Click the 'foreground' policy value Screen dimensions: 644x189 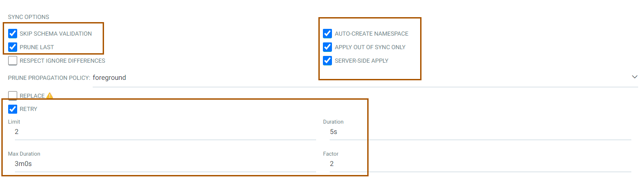tap(109, 78)
